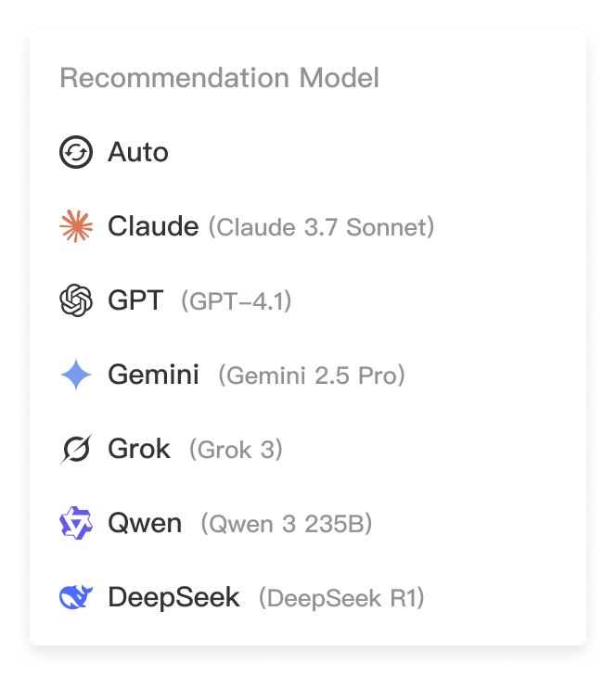The height and width of the screenshot is (675, 616).
Task: Select DeepSeek from the list
Action: 308,597
